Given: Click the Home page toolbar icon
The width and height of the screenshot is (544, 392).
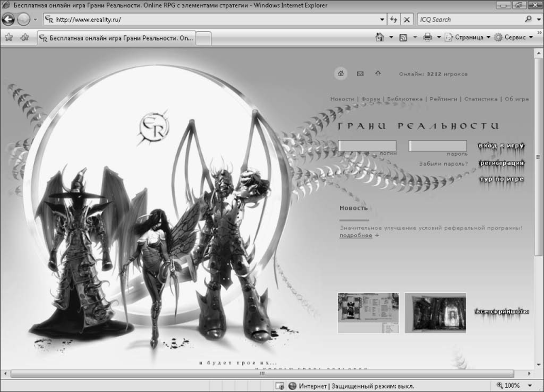Looking at the screenshot, I should point(380,37).
